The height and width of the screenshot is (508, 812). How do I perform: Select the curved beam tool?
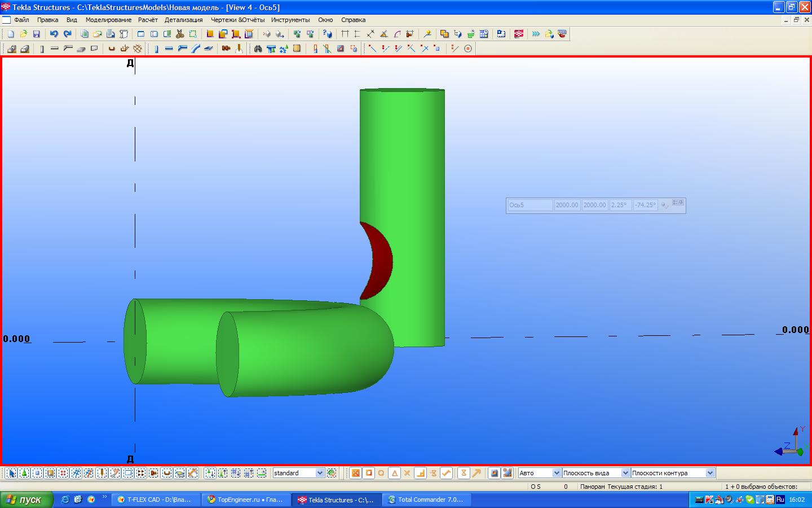196,49
